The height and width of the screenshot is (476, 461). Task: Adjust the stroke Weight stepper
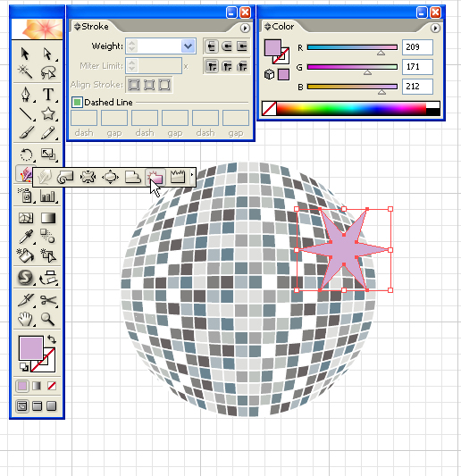pyautogui.click(x=132, y=46)
